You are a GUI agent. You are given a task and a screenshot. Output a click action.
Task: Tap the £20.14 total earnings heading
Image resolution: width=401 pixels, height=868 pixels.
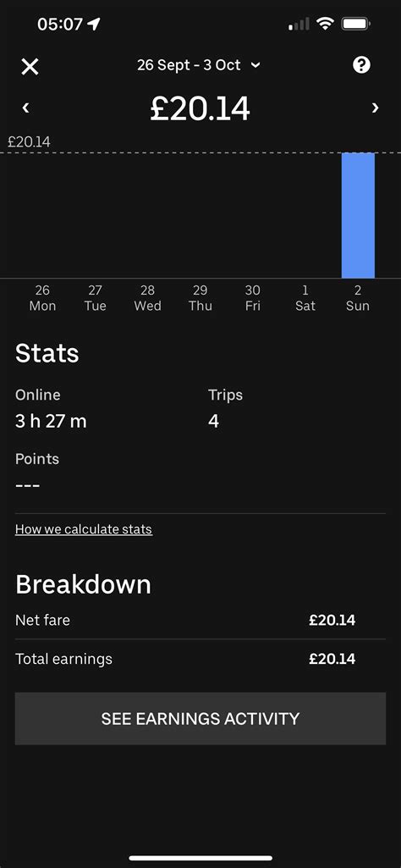tap(200, 108)
